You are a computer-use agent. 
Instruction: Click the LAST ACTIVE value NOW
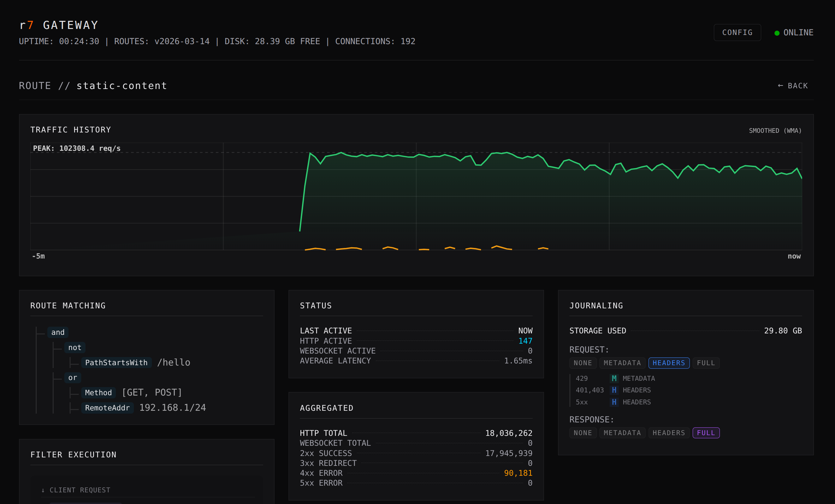[525, 331]
